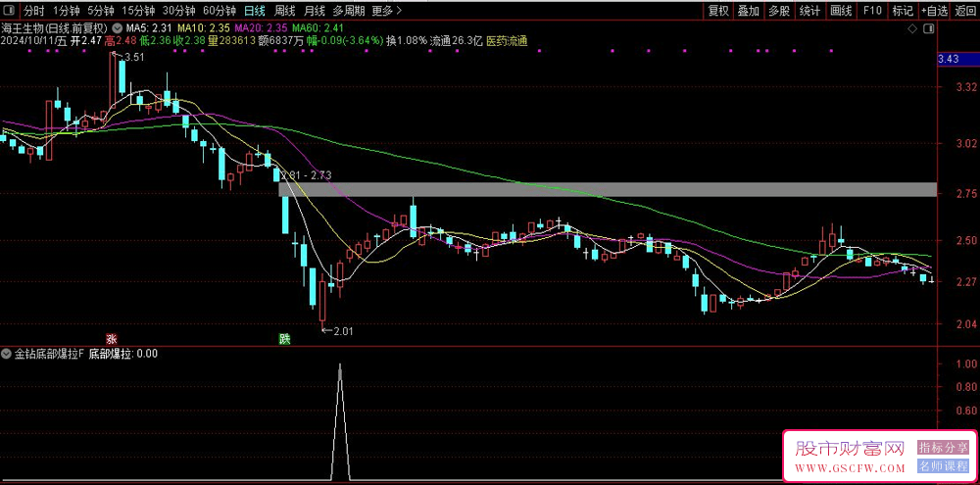Open F10 company info

(x=872, y=11)
